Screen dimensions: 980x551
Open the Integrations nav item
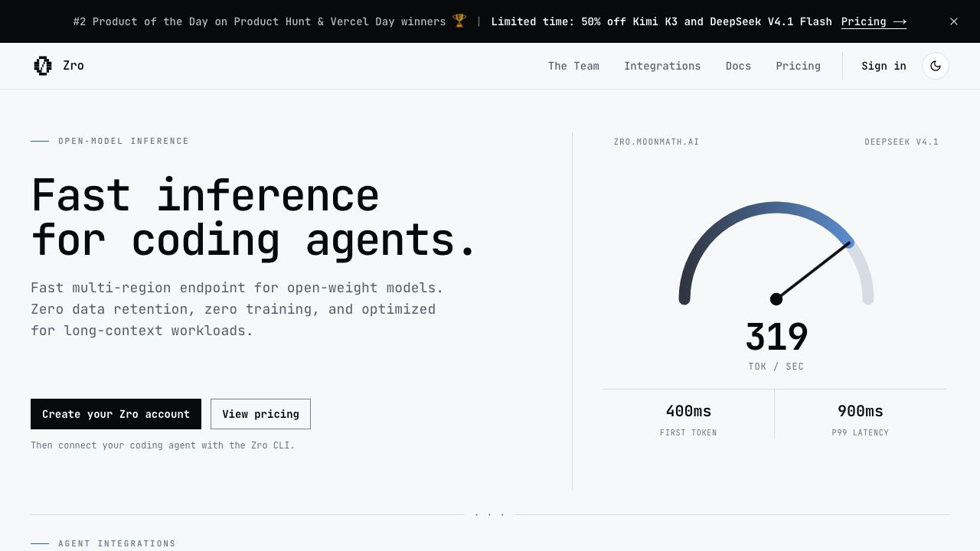[x=662, y=66]
